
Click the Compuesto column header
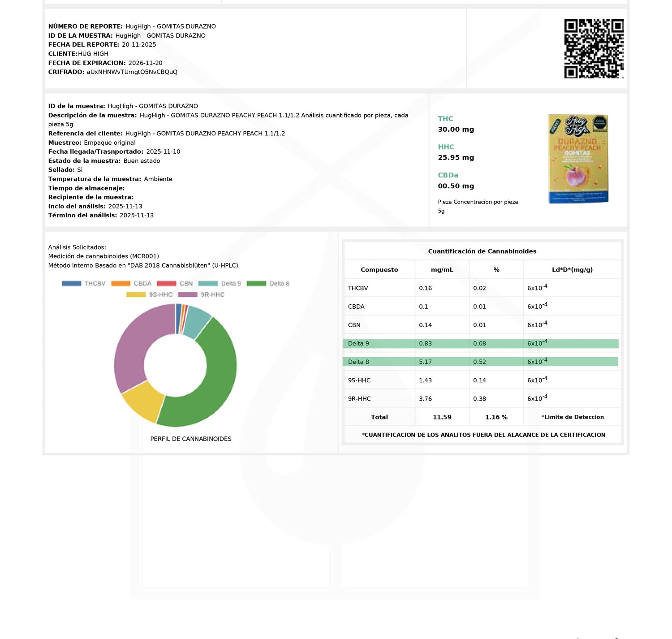(x=379, y=270)
